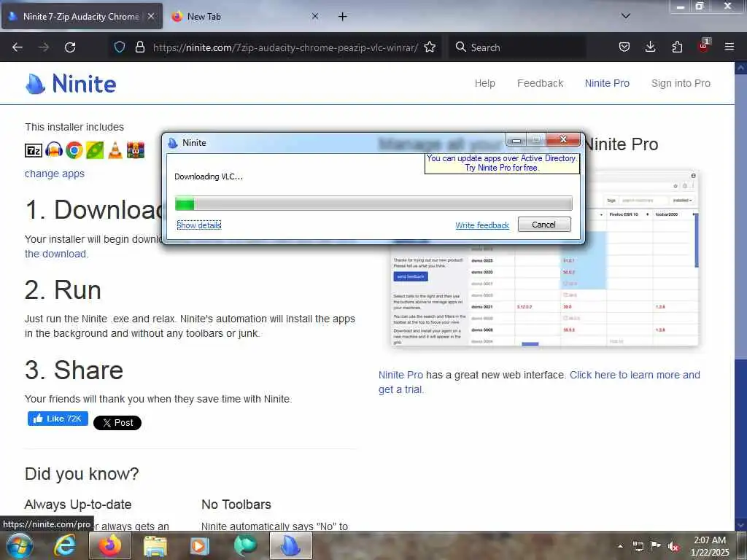Click Write feedback in Ninite dialog
Screen dimensions: 747x560
coord(482,225)
